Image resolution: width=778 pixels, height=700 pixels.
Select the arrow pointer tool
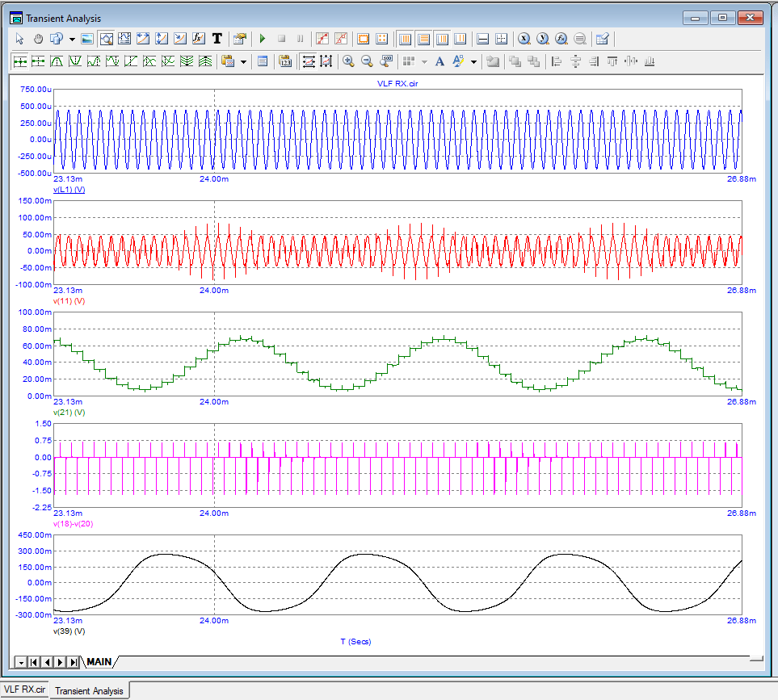pyautogui.click(x=20, y=39)
